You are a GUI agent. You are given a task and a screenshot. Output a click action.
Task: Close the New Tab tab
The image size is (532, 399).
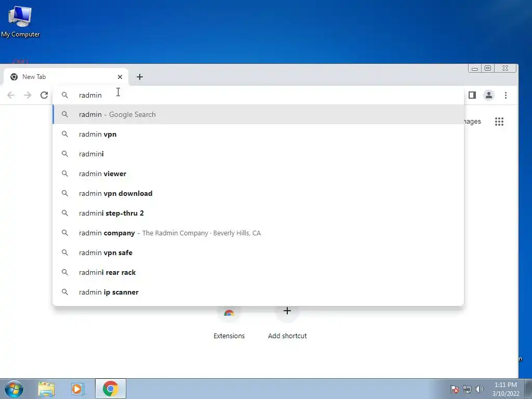tap(120, 77)
